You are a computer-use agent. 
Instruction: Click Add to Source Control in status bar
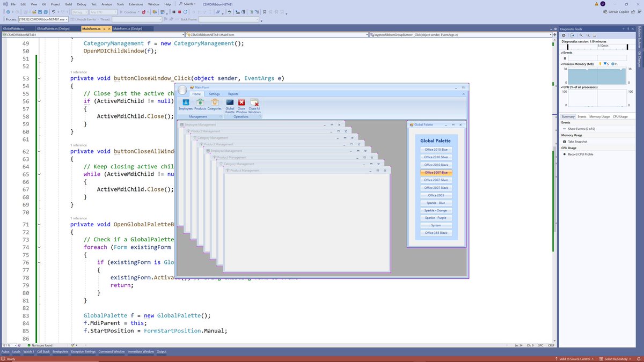574,359
